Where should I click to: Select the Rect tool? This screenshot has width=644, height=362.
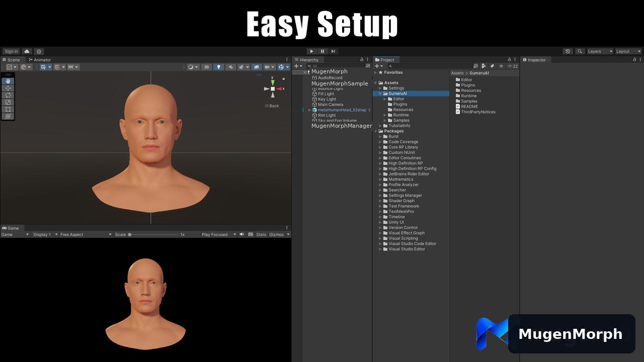click(8, 109)
